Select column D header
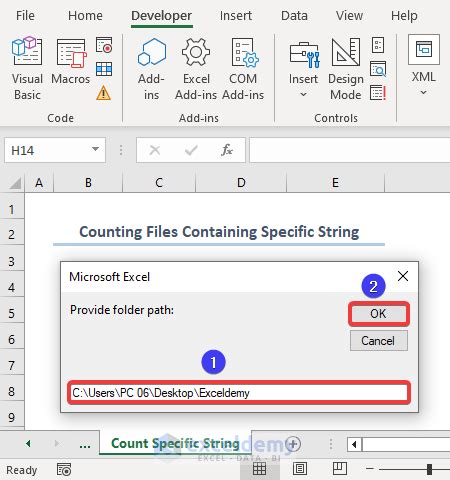 [x=241, y=183]
